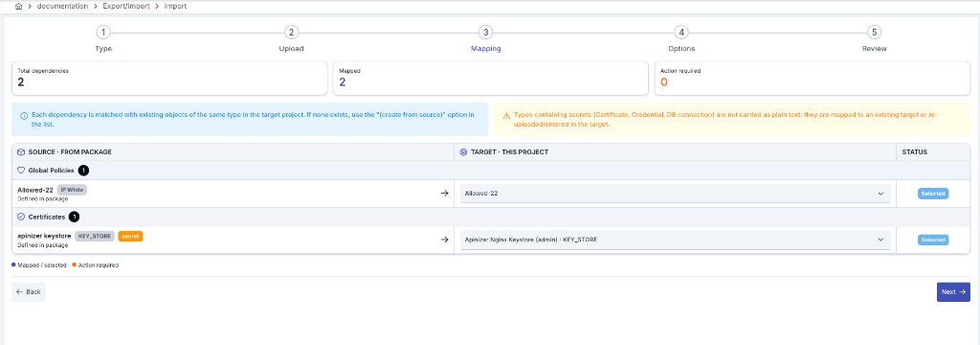Click the warning triangle icon

coord(506,116)
